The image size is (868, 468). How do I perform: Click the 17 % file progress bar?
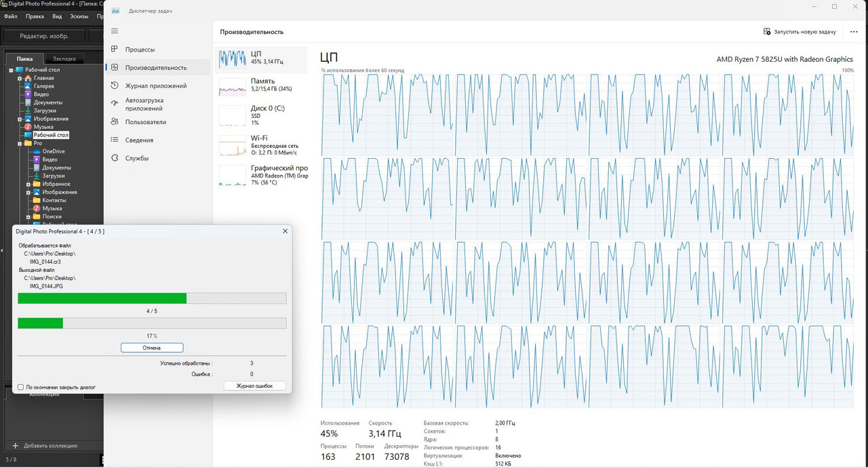click(152, 324)
